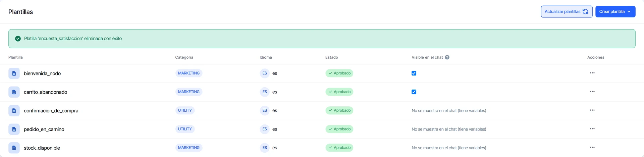The height and width of the screenshot is (157, 644).
Task: Open actions menu for confirmacion_de_compra
Action: tap(592, 110)
